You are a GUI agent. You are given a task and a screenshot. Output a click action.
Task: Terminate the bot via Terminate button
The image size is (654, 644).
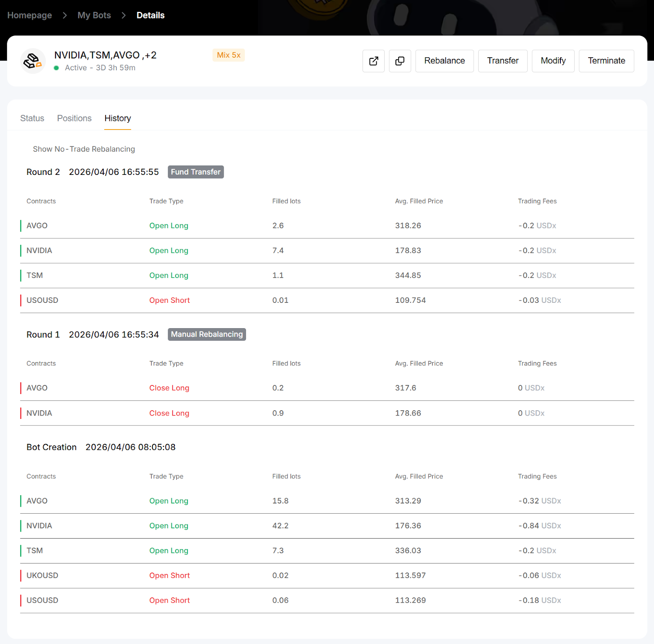(606, 61)
